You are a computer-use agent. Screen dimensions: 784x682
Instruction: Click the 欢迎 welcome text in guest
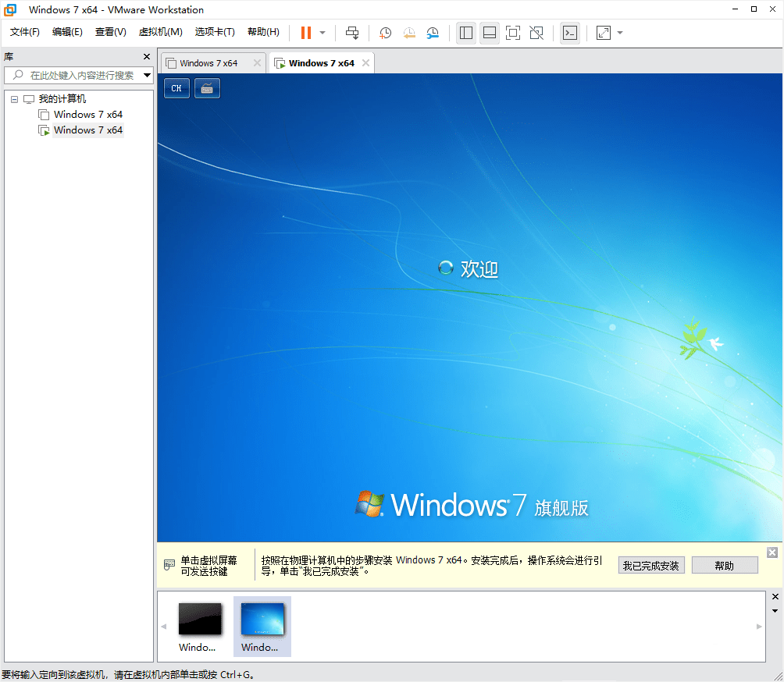[x=479, y=268]
